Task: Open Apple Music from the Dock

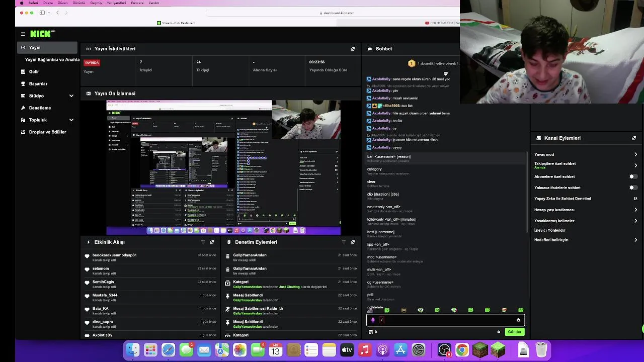Action: point(365,349)
